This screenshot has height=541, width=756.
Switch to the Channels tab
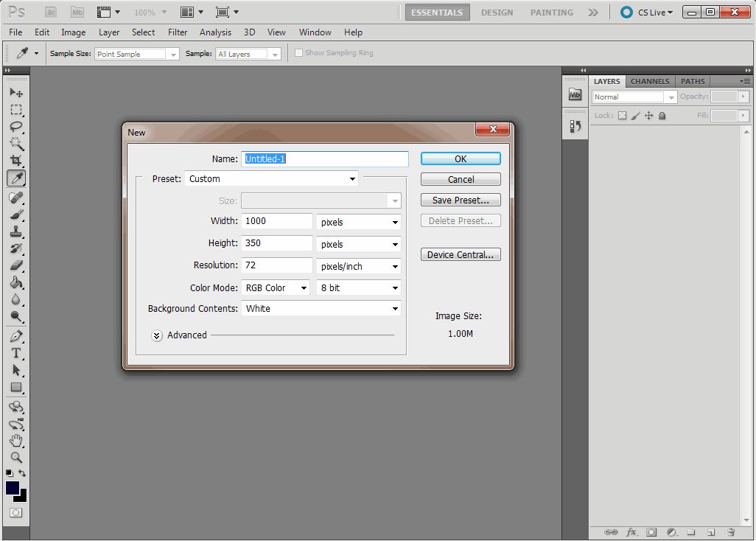pos(650,81)
